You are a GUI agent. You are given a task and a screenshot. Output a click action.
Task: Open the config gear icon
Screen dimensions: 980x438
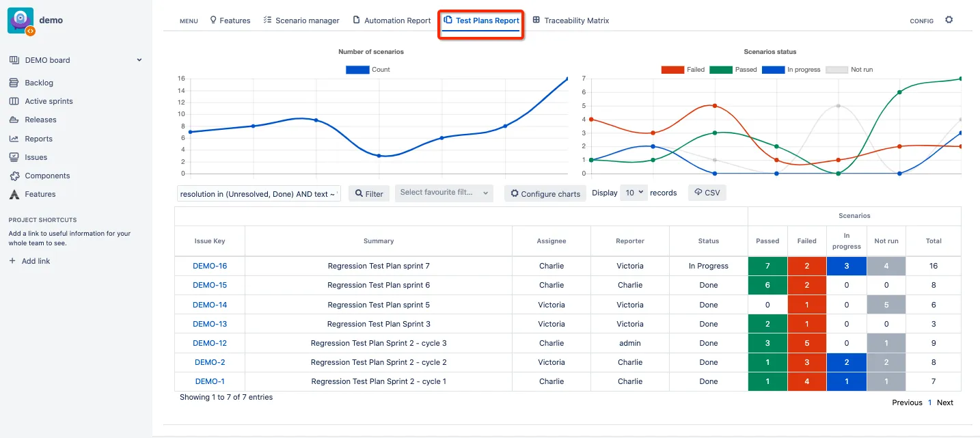(x=949, y=20)
